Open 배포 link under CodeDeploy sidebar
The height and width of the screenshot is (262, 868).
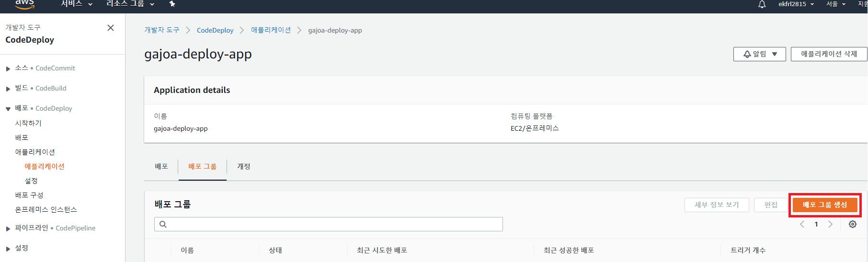[22, 137]
